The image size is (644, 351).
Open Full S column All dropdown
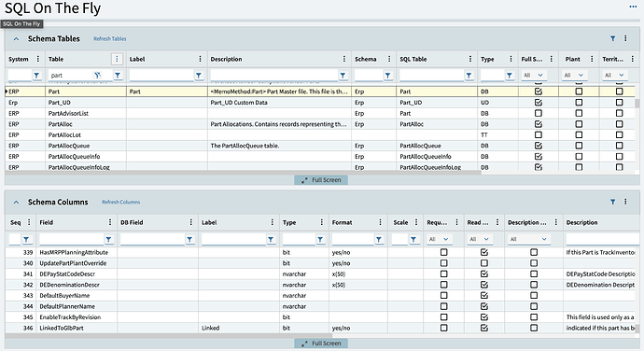pos(533,76)
